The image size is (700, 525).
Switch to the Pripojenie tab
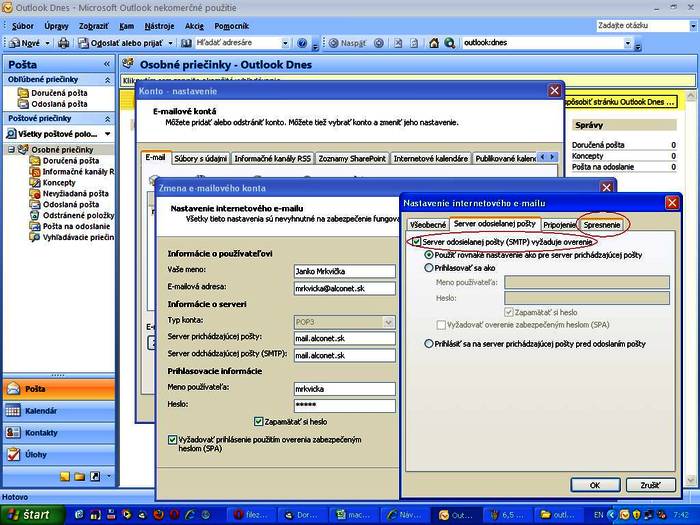(x=559, y=225)
